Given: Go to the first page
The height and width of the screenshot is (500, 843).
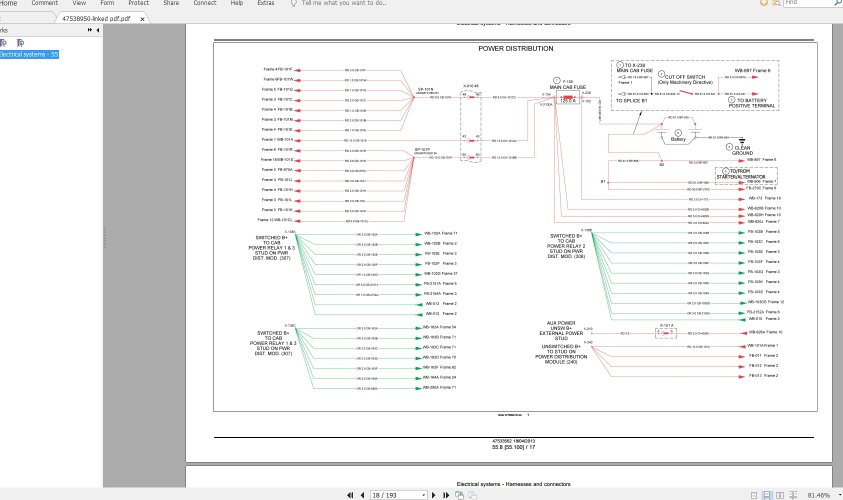Looking at the screenshot, I should [x=349, y=494].
